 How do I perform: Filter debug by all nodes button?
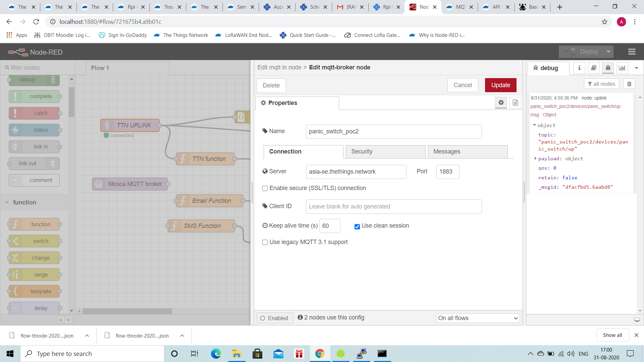(x=601, y=84)
